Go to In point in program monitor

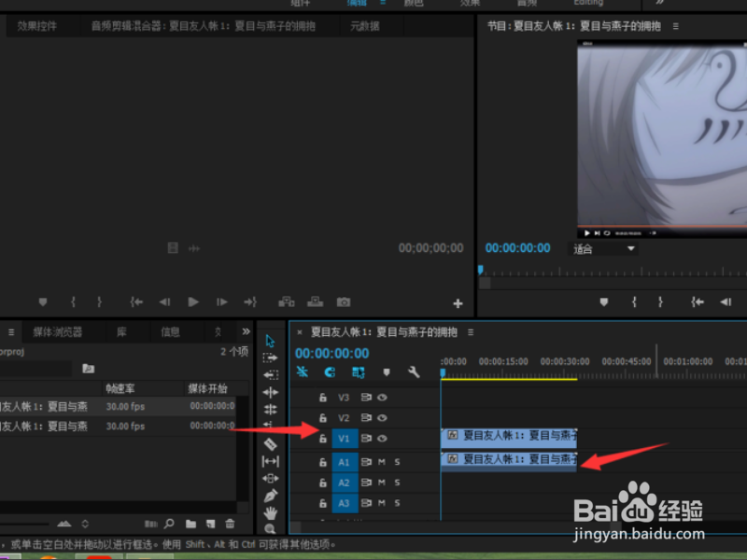click(698, 301)
